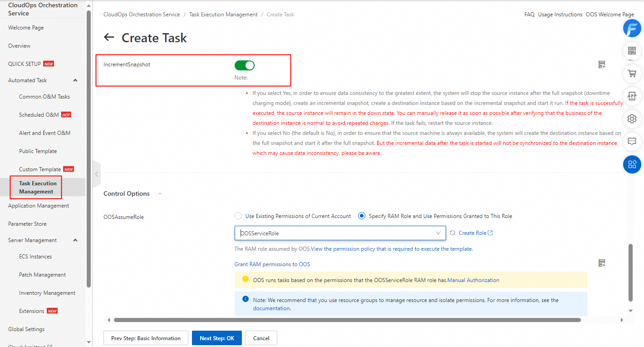Click the blue F logo floating icon
The image size is (644, 347).
(x=632, y=28)
